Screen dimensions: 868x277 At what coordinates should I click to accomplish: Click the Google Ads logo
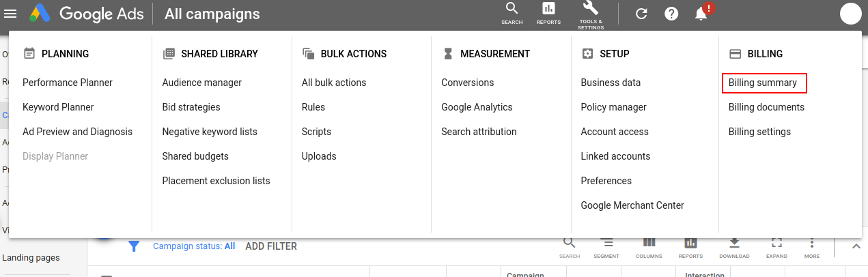(x=87, y=14)
